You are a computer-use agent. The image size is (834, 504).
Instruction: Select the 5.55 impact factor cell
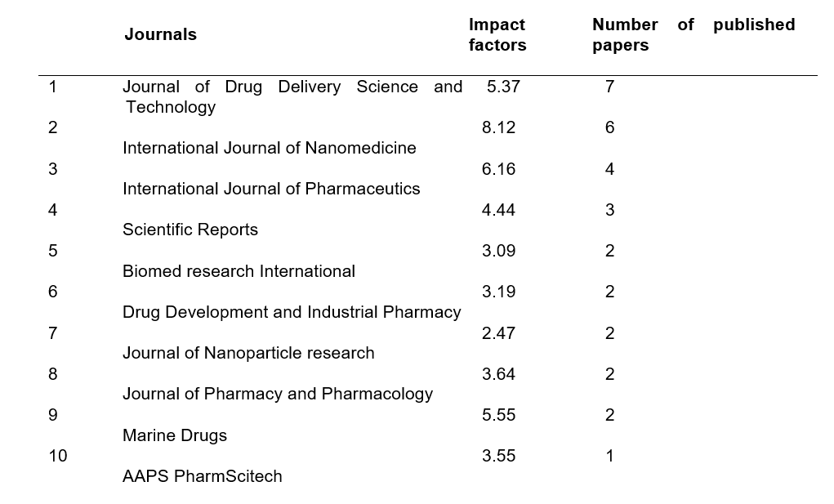point(498,415)
